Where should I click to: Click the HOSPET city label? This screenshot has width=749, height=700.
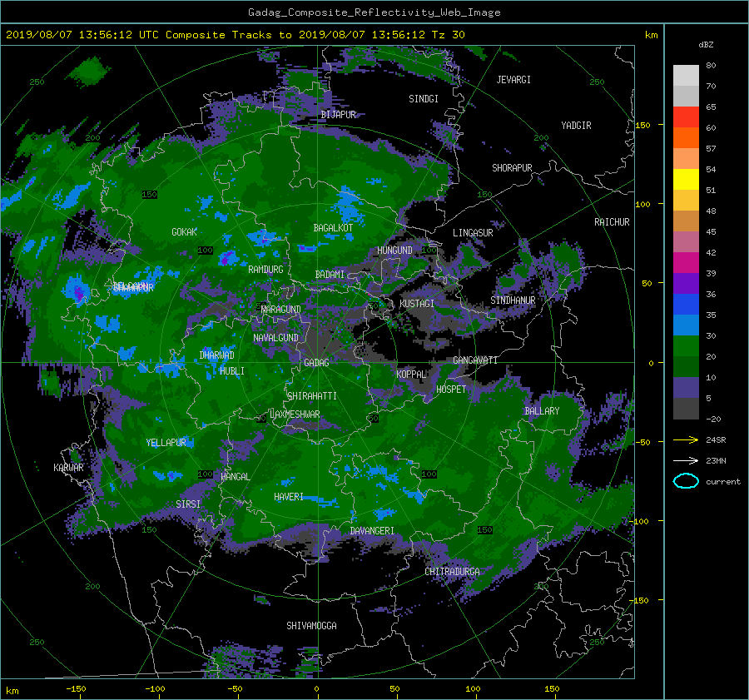pyautogui.click(x=451, y=390)
